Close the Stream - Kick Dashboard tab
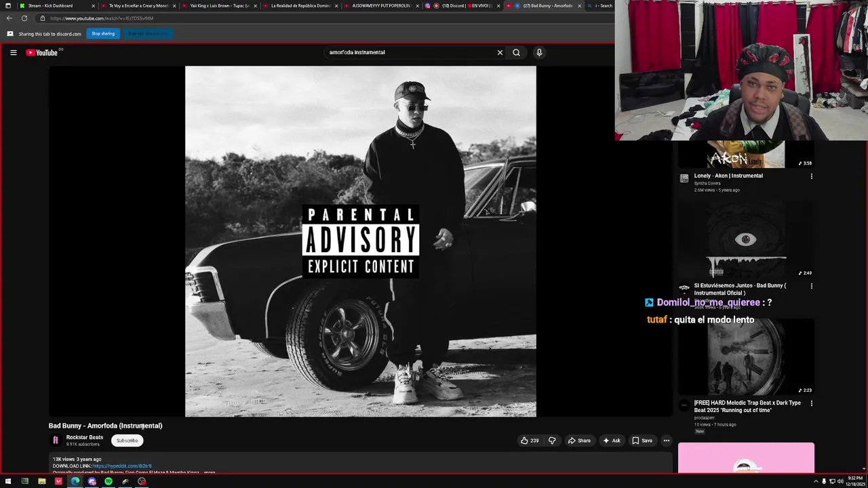This screenshot has height=488, width=868. (x=94, y=5)
